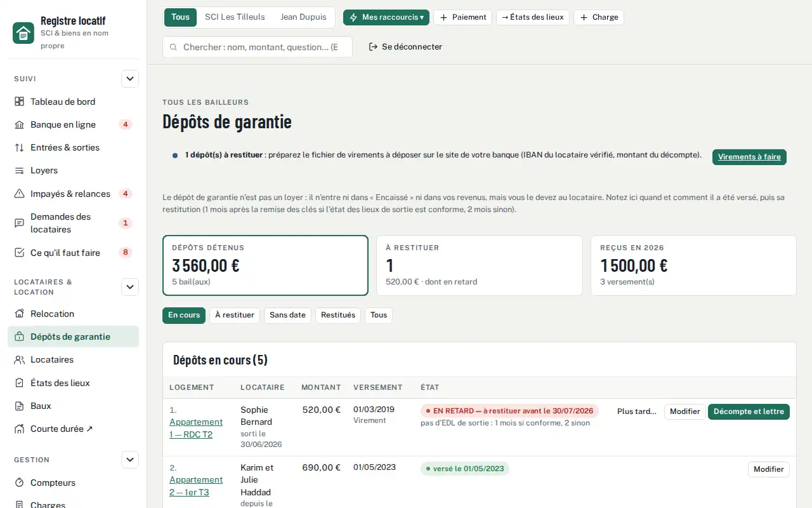Open Tableau de bord in the sidebar
812x508 pixels.
73,102
